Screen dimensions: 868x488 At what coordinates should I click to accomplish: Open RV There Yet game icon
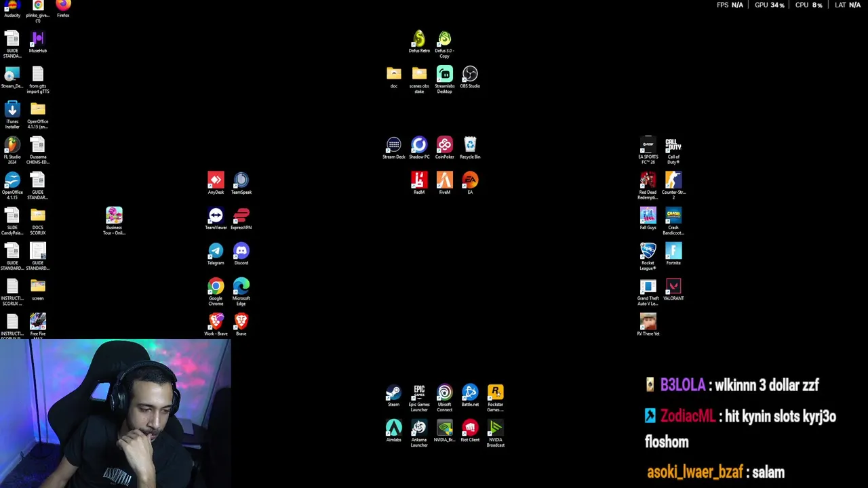click(648, 324)
